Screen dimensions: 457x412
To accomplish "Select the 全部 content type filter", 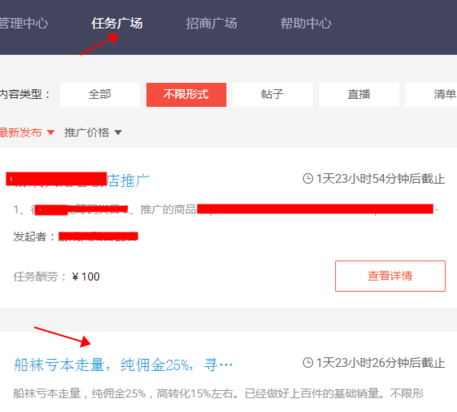I will (x=100, y=95).
